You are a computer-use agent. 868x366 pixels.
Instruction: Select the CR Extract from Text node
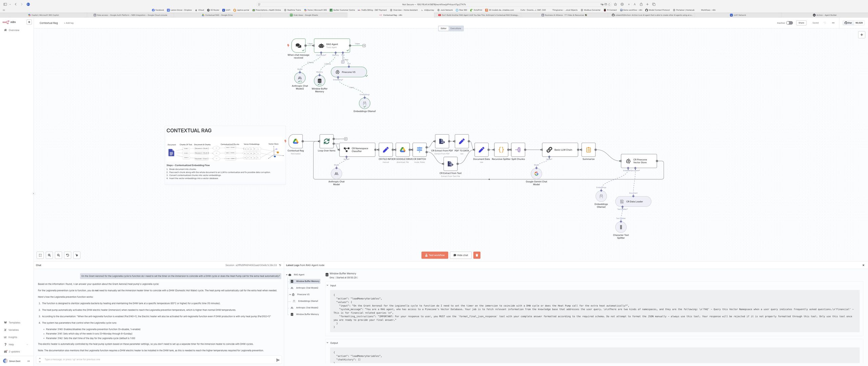tap(450, 164)
